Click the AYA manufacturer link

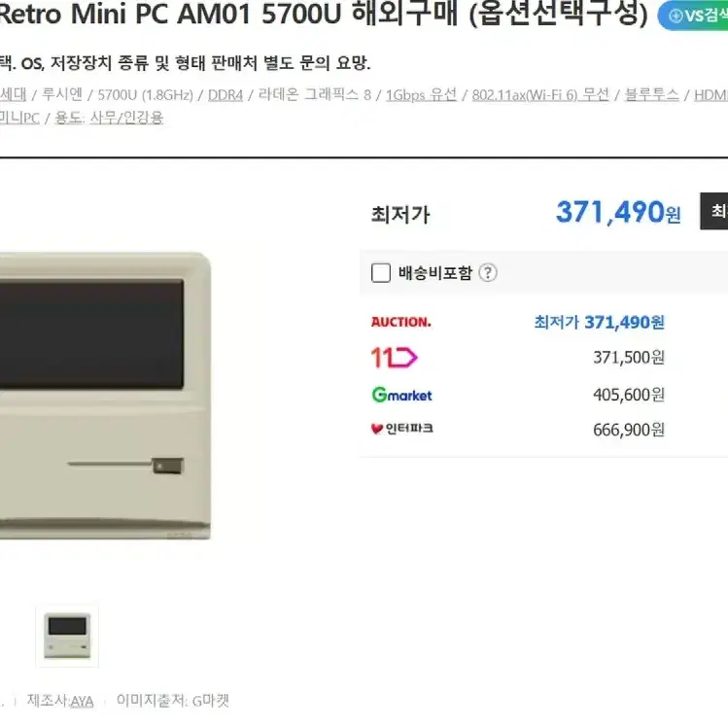point(82,701)
